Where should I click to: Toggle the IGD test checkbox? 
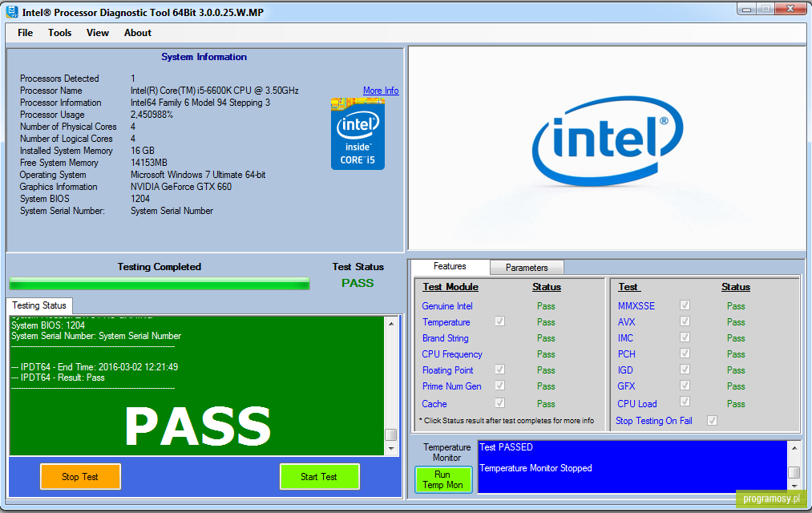(685, 370)
